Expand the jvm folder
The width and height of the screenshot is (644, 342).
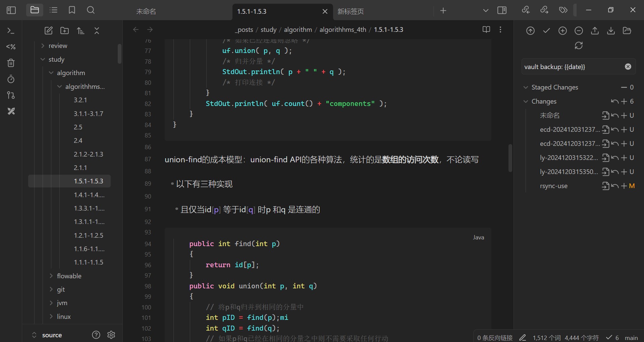pos(62,303)
